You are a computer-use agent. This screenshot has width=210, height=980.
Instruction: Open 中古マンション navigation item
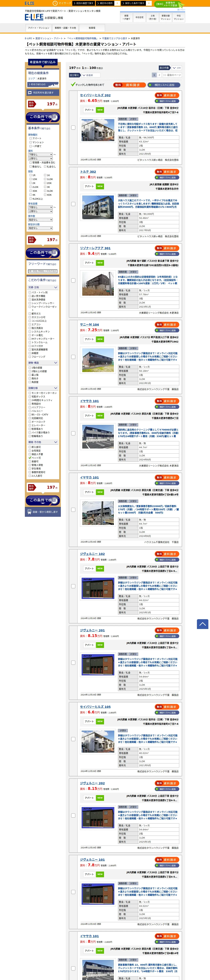(x=179, y=17)
